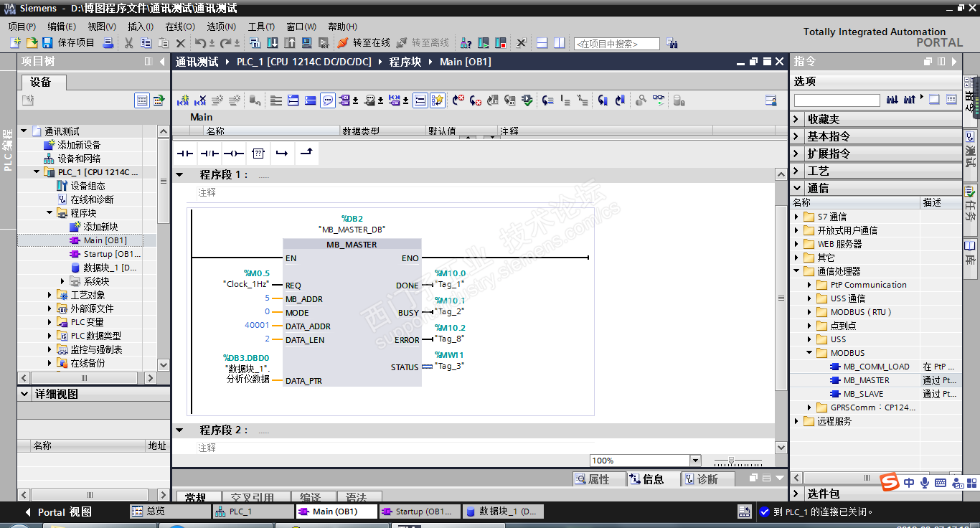Image resolution: width=980 pixels, height=528 pixels.
Task: Expand the S7 通信 folder
Action: tap(796, 217)
